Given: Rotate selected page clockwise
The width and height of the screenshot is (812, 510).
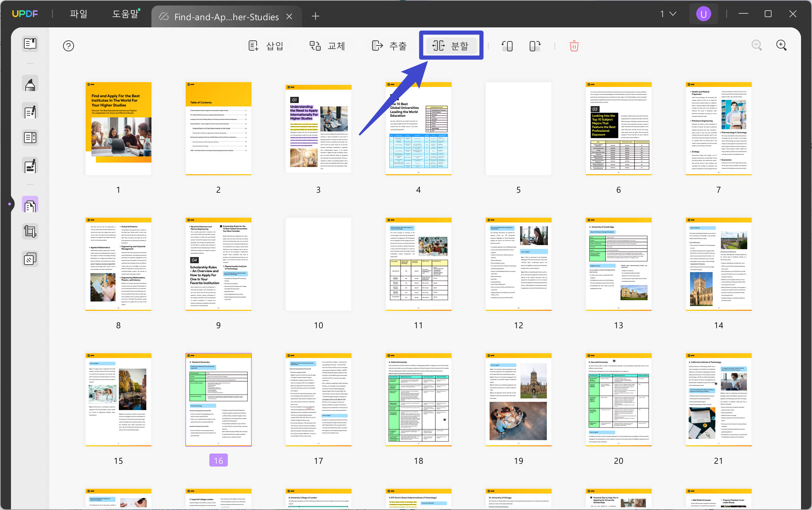Looking at the screenshot, I should coord(535,46).
